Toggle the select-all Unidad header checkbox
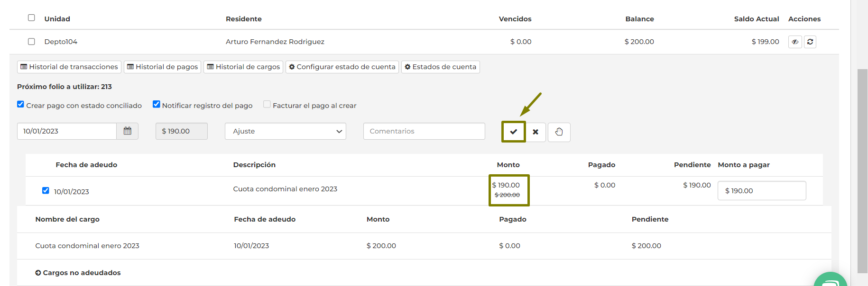 (31, 18)
